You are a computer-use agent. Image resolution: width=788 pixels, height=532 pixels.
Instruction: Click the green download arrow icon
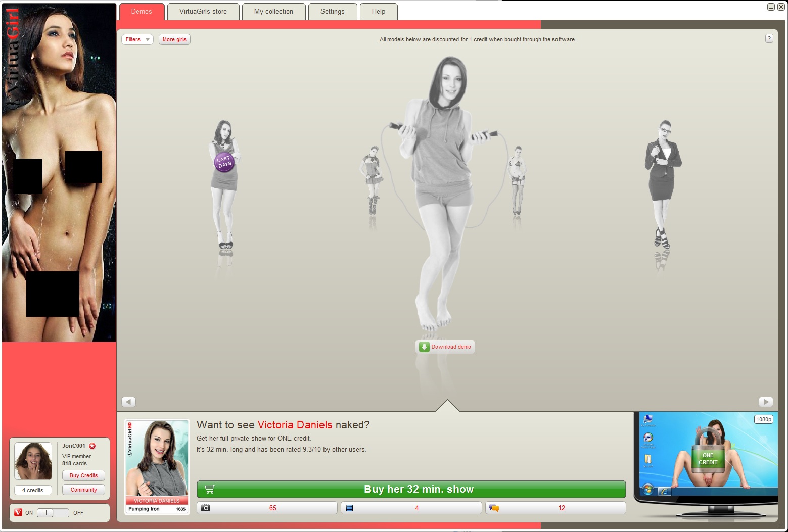coord(425,347)
